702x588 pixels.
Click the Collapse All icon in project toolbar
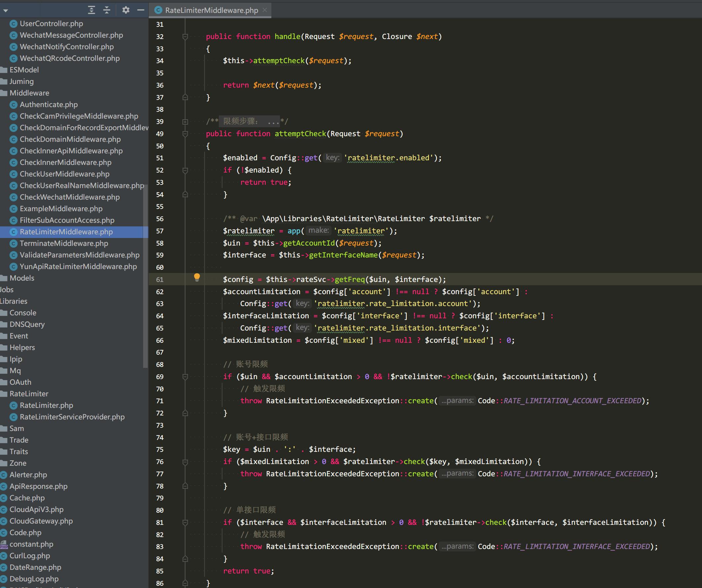click(107, 10)
